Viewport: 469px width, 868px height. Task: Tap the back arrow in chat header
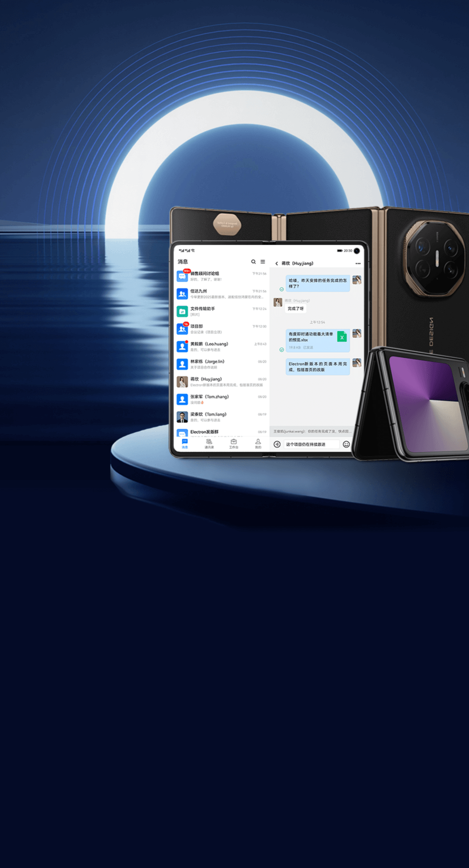[x=277, y=264]
